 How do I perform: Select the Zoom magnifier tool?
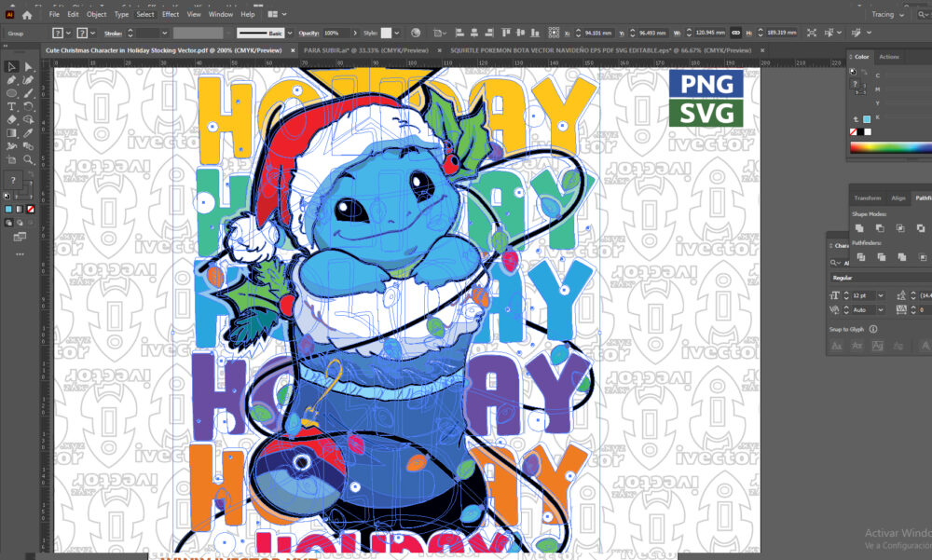tap(28, 159)
